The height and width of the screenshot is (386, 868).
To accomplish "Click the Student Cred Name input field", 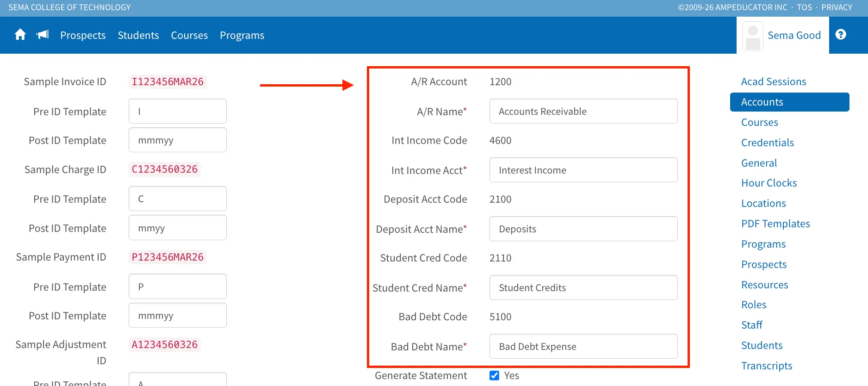I will click(x=583, y=287).
